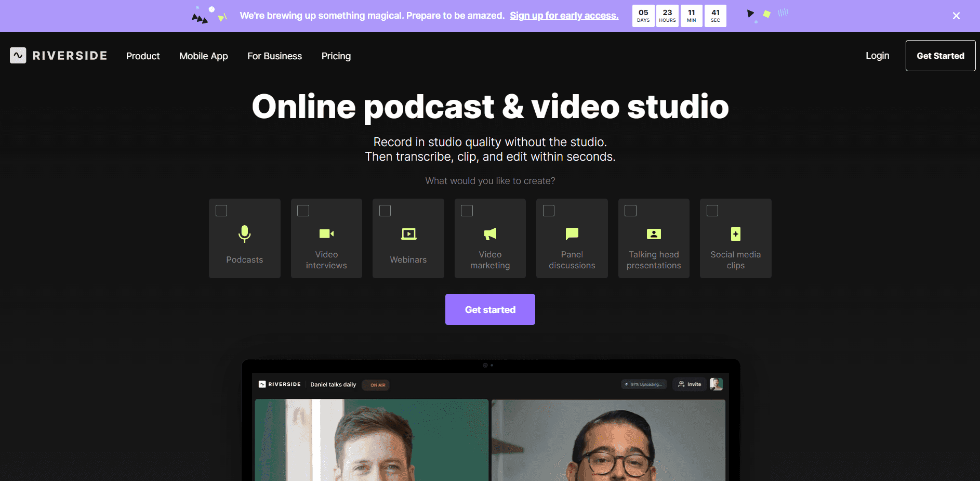Check the Social media clips checkbox

coord(712,211)
